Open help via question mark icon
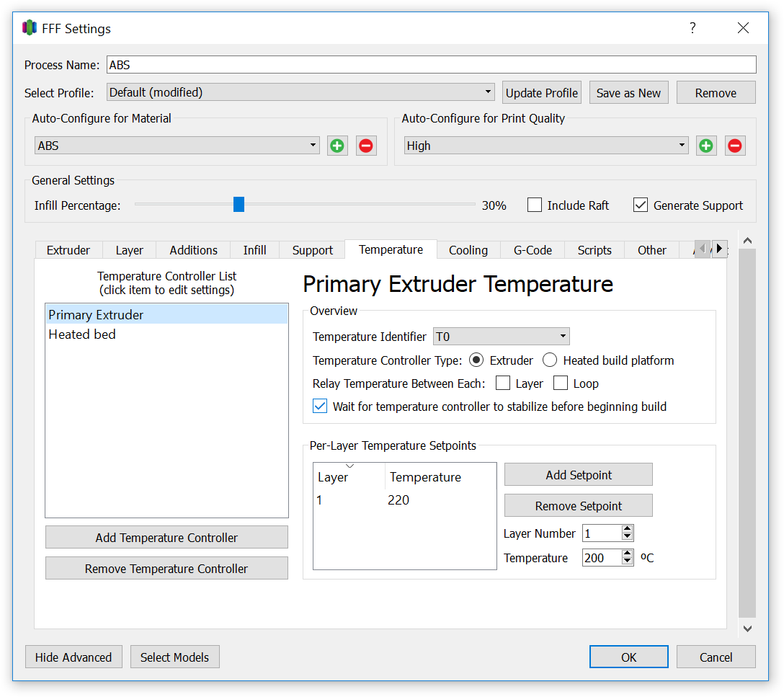This screenshot has width=784, height=697. pos(692,28)
